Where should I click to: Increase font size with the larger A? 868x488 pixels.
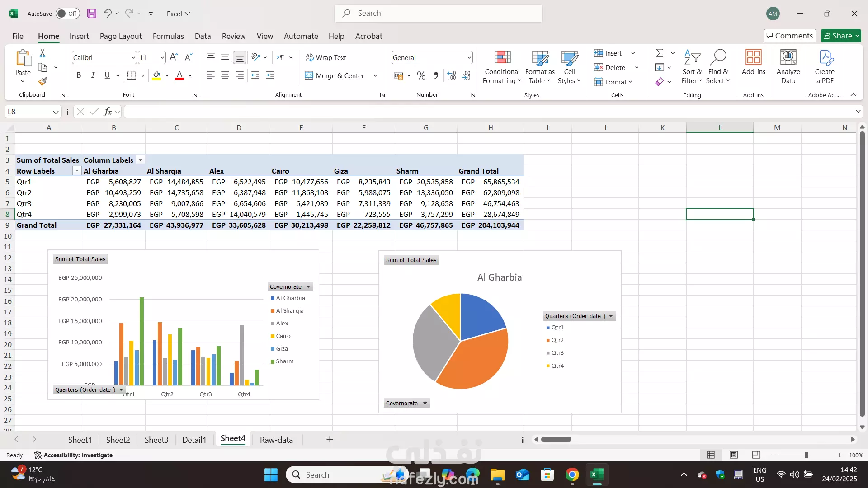tap(174, 57)
